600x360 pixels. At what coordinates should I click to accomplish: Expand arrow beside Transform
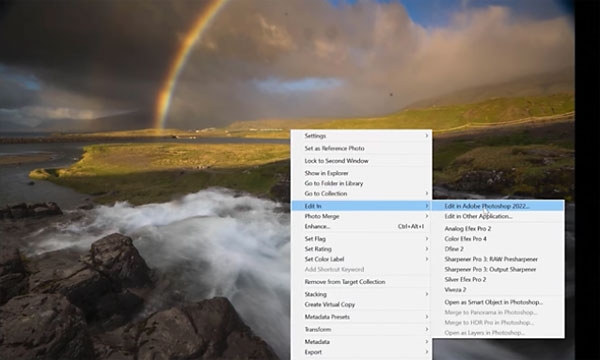(427, 329)
